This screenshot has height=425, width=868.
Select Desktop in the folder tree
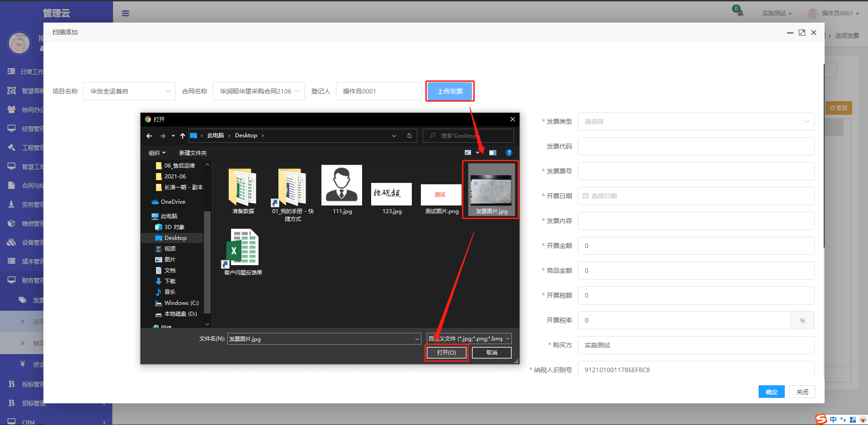coord(175,238)
